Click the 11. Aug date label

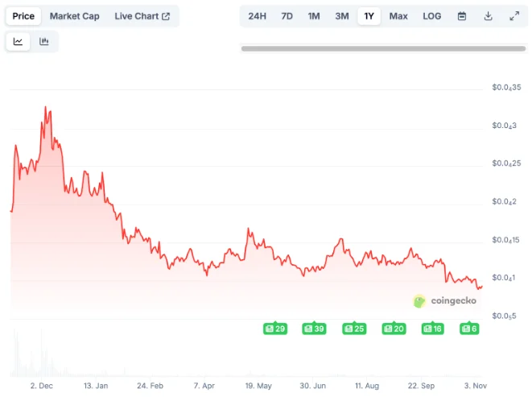(367, 386)
